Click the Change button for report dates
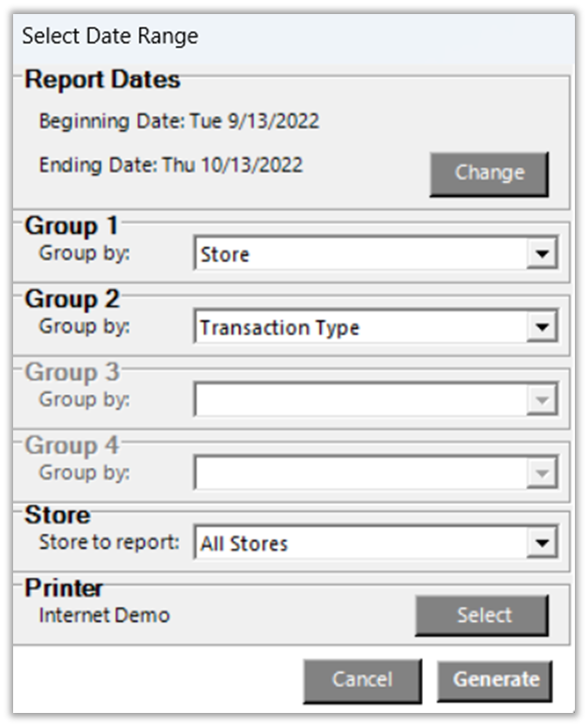 pos(489,174)
